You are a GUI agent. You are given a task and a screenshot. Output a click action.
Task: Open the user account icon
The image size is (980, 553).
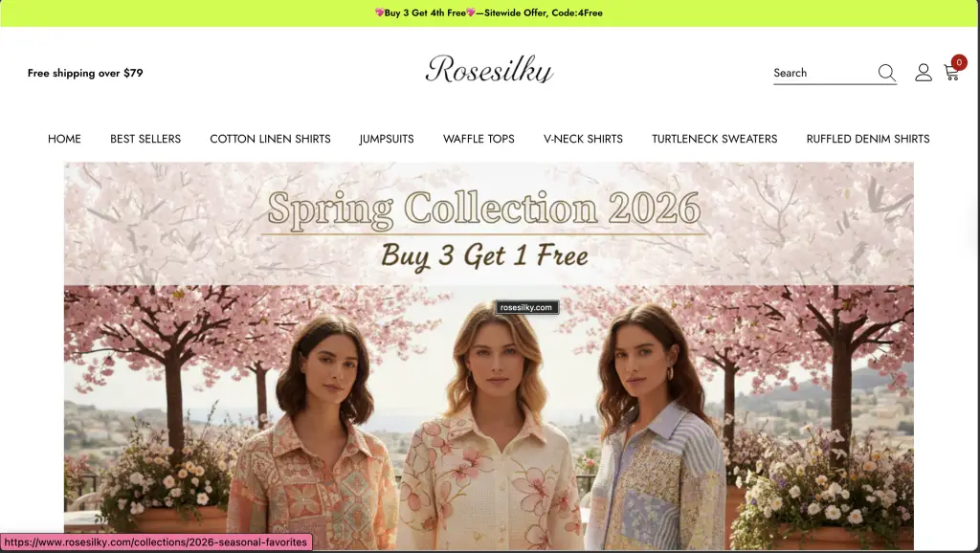pos(924,73)
